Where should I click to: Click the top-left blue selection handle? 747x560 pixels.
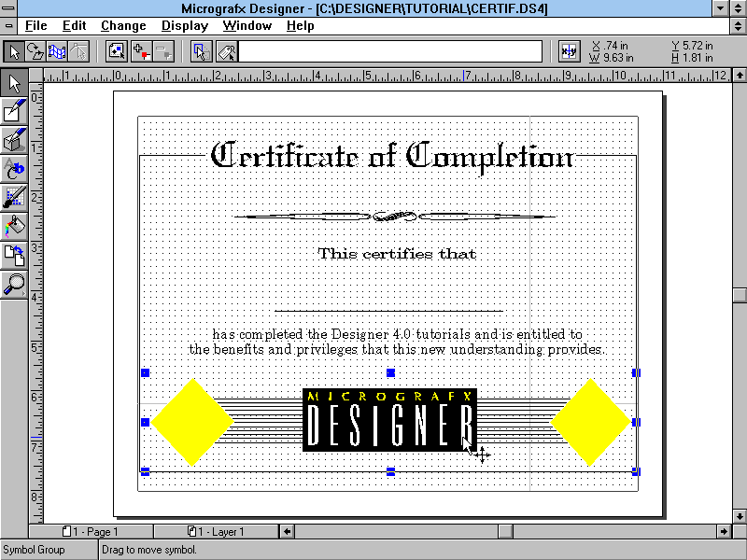[146, 372]
